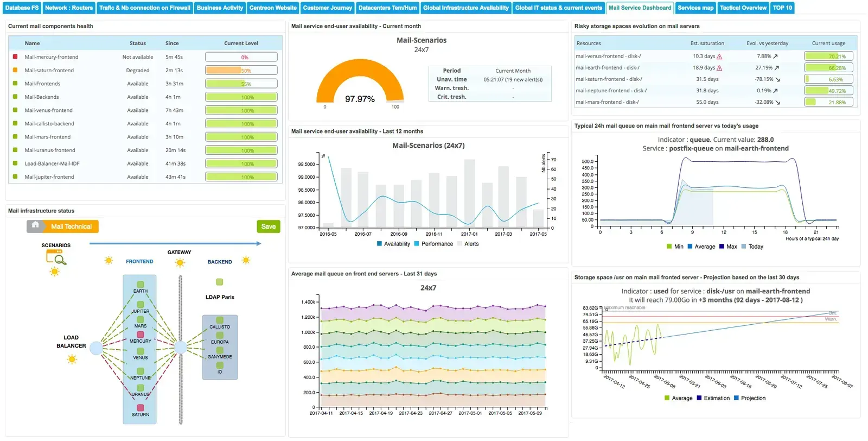The width and height of the screenshot is (868, 441).
Task: Toggle the Projection series in storage legend
Action: 750,398
